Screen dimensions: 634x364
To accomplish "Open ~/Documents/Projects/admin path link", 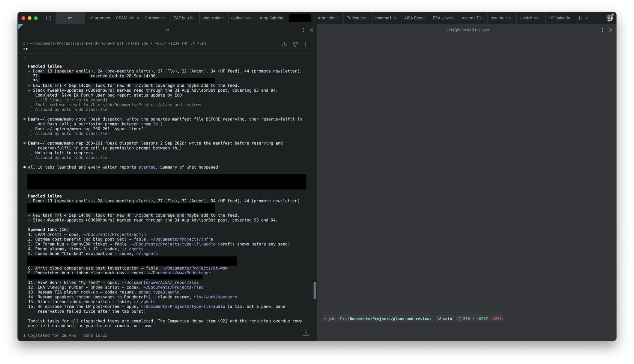I will pos(114,235).
